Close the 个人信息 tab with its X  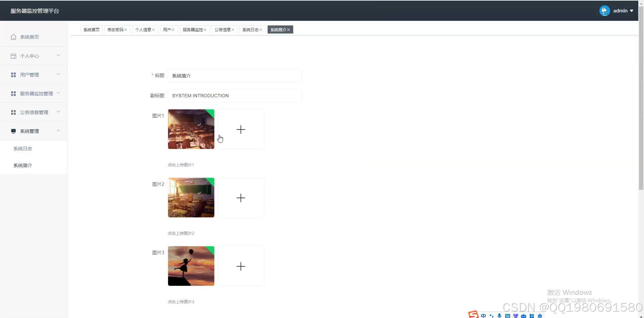click(153, 30)
